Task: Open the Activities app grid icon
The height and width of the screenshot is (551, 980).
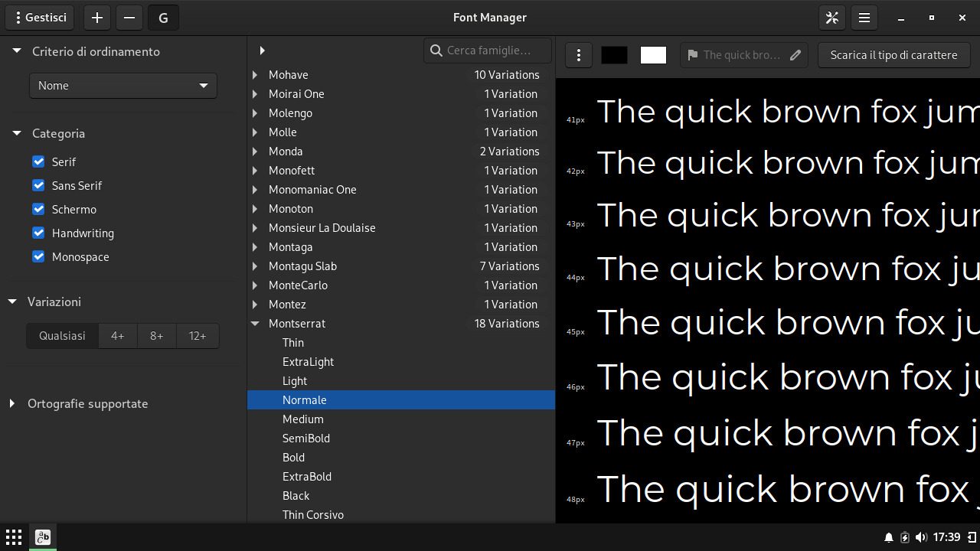Action: coord(14,537)
